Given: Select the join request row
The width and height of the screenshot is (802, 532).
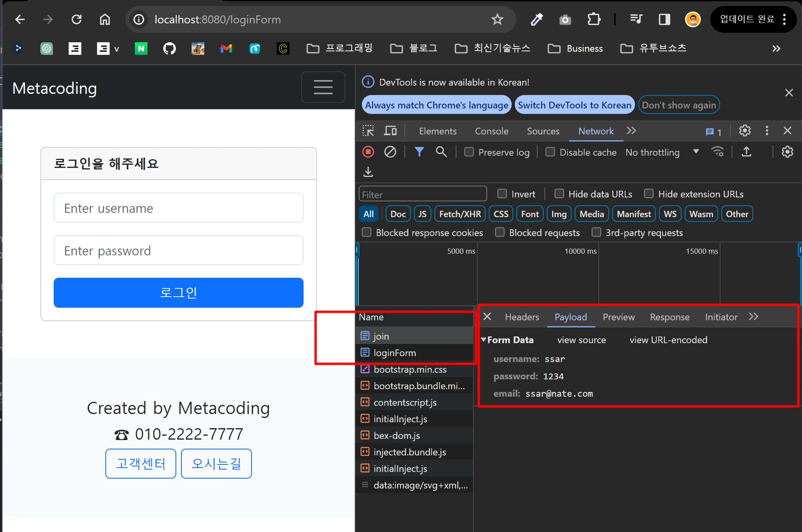Looking at the screenshot, I should pos(414,336).
